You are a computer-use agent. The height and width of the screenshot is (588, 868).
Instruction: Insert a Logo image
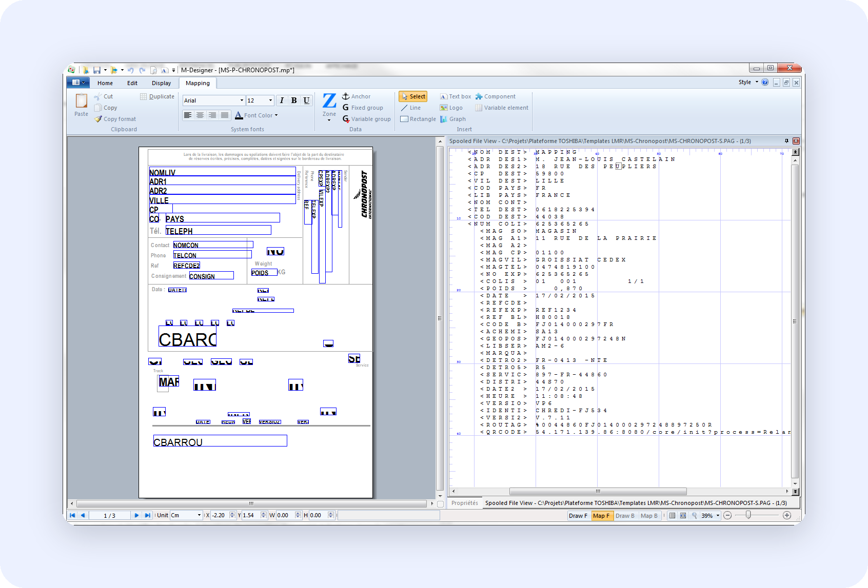click(x=451, y=108)
